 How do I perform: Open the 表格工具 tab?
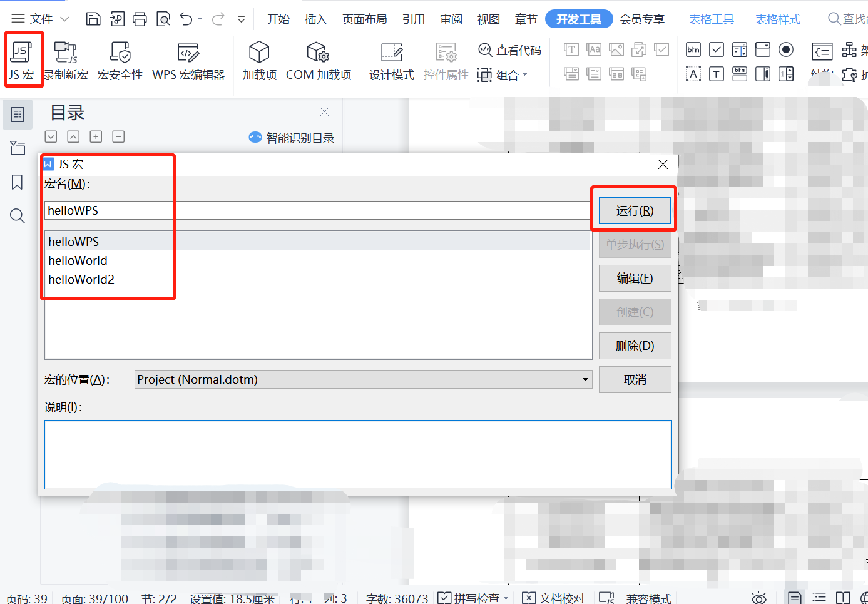712,19
